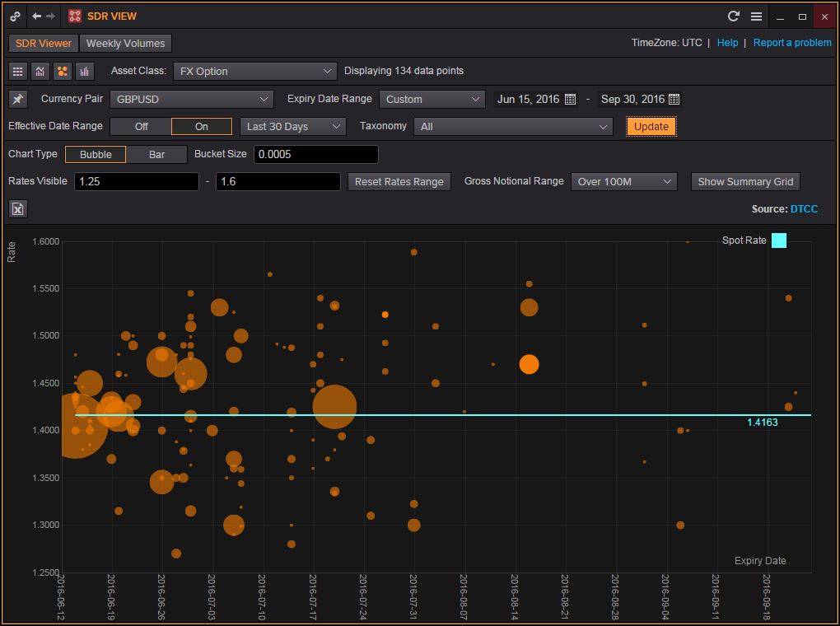Export data using the Excel icon
Screen dimensions: 840x626
(x=18, y=209)
